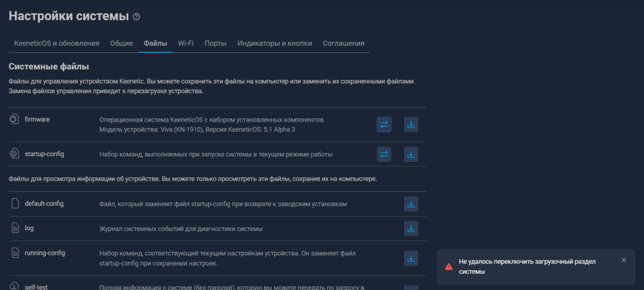
Task: Dismiss the boot partition error notification
Action: 623,260
